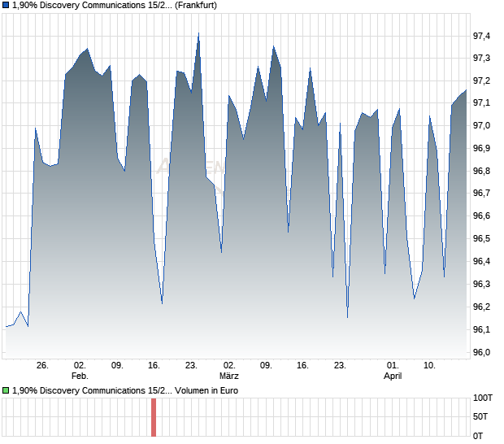Screen dimensions: 504x444
Task: Click the y-axis label 97,4
Action: click(x=481, y=36)
